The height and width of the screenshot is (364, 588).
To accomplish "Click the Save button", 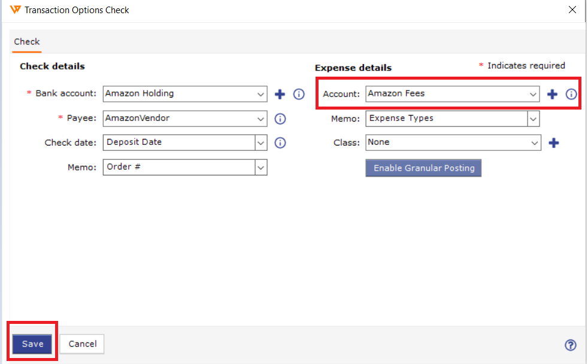I will coord(32,344).
